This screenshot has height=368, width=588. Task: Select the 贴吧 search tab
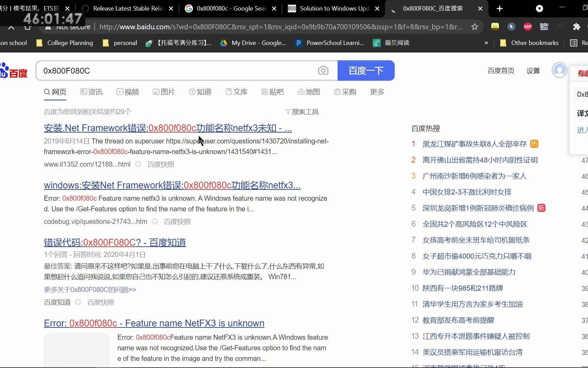pos(273,92)
